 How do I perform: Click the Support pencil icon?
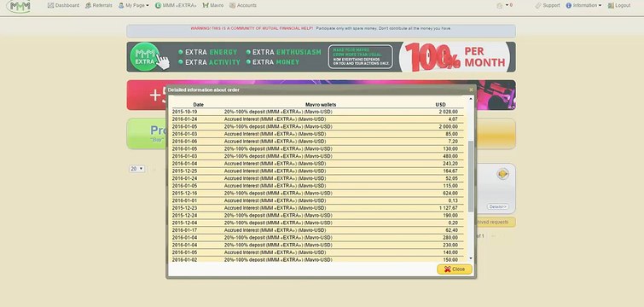coord(538,5)
